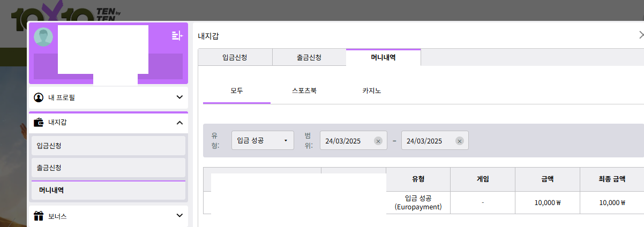
Task: Switch to the 출금신청 tab
Action: tap(309, 57)
